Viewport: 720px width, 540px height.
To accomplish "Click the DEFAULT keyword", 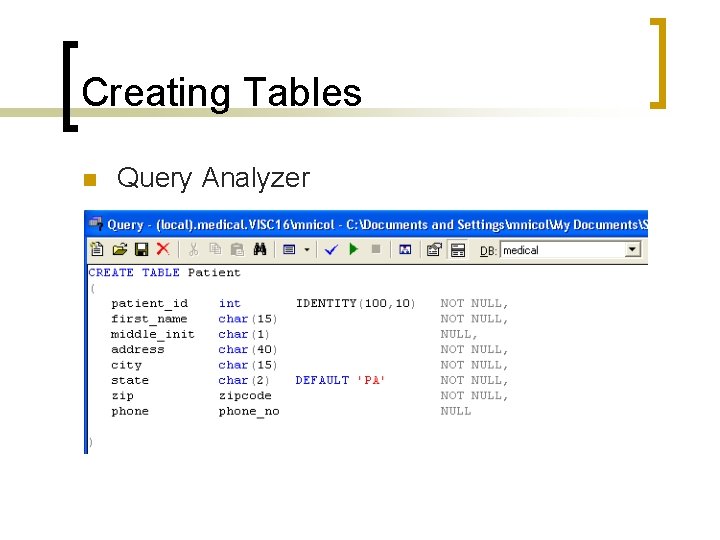I will [x=322, y=381].
